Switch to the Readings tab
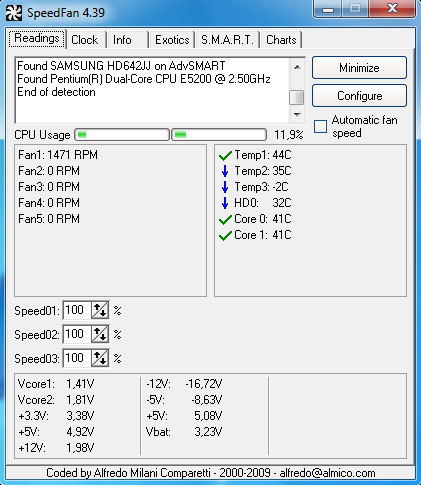This screenshot has height=485, width=421. [37, 39]
